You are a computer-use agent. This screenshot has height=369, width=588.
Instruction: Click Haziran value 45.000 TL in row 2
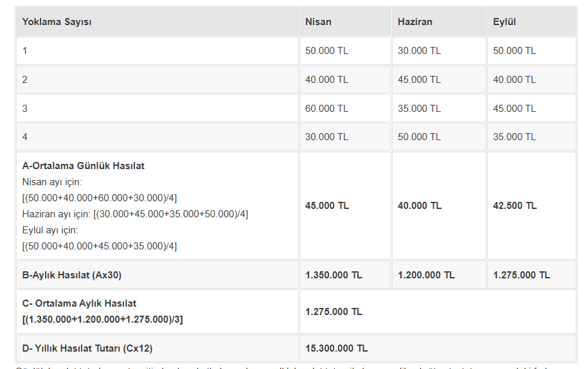[x=419, y=80]
